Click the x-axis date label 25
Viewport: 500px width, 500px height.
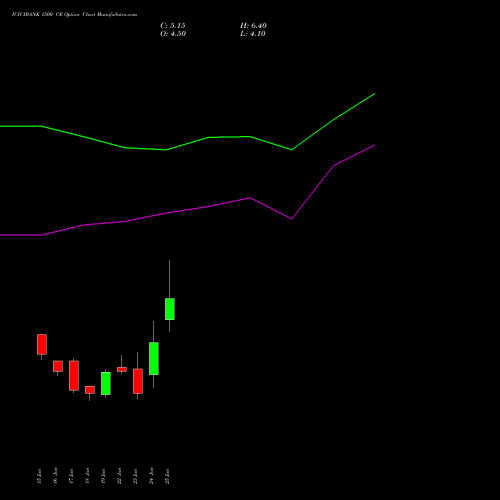(167, 476)
